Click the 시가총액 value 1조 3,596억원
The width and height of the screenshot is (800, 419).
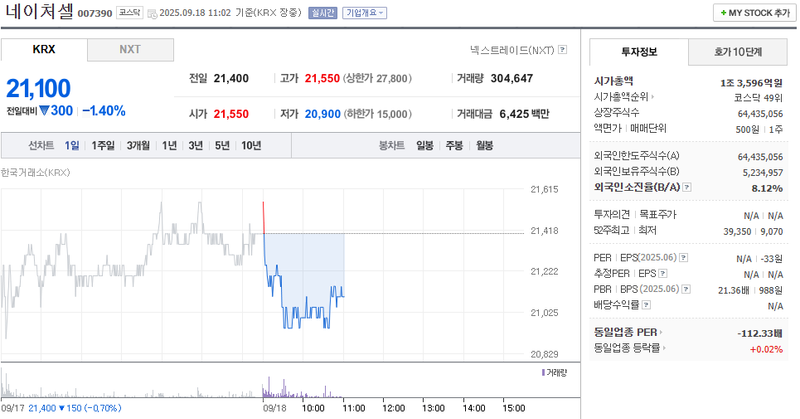coord(751,83)
